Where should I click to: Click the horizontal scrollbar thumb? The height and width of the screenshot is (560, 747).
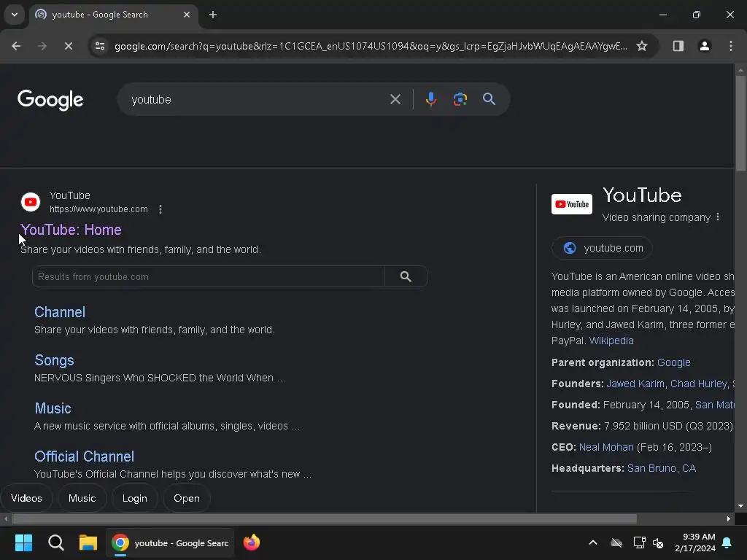point(324,519)
